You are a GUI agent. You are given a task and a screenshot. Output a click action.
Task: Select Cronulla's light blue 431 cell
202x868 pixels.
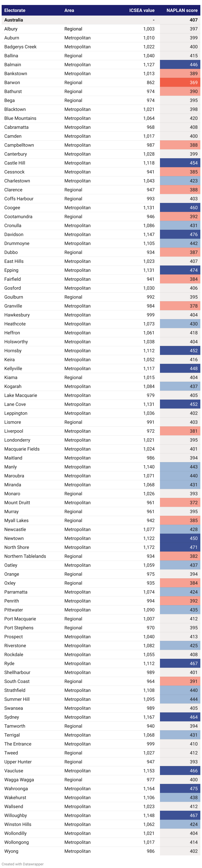coord(180,225)
